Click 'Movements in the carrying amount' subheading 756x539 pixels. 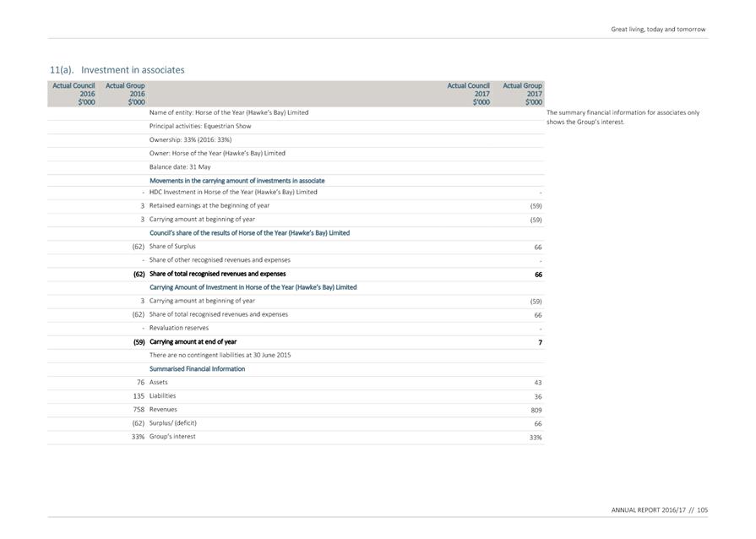coord(237,181)
